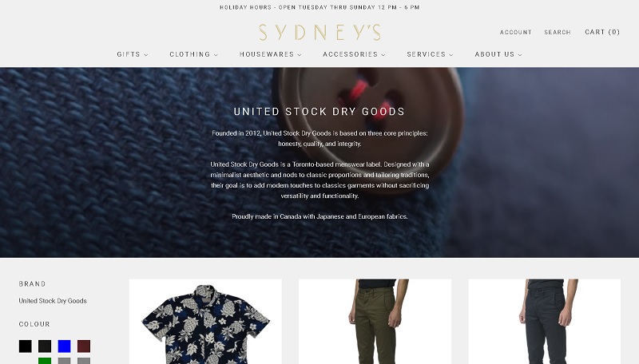Viewport: 639px width, 364px height.
Task: Click the holiday hours announcement bar
Action: pos(319,7)
